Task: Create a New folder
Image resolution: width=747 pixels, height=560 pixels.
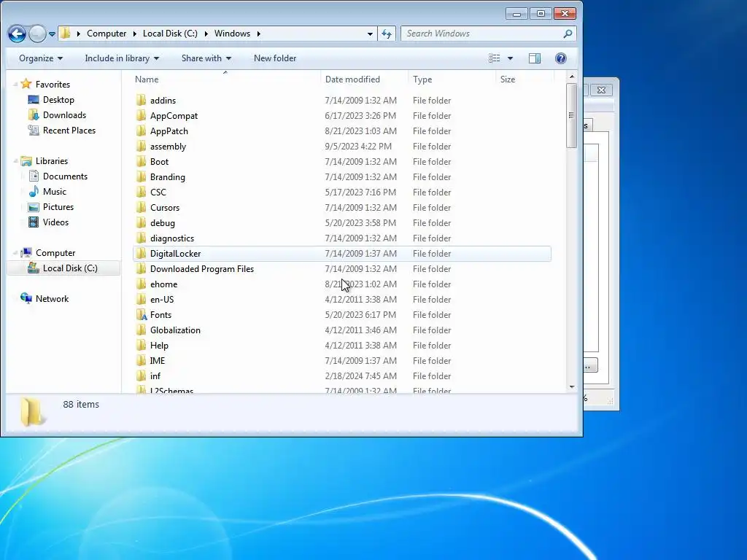Action: click(x=275, y=58)
